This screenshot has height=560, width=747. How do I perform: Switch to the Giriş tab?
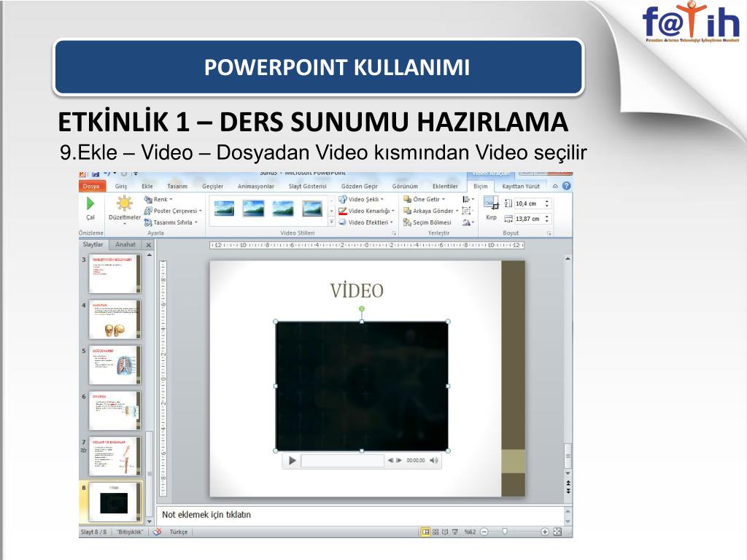[x=121, y=186]
